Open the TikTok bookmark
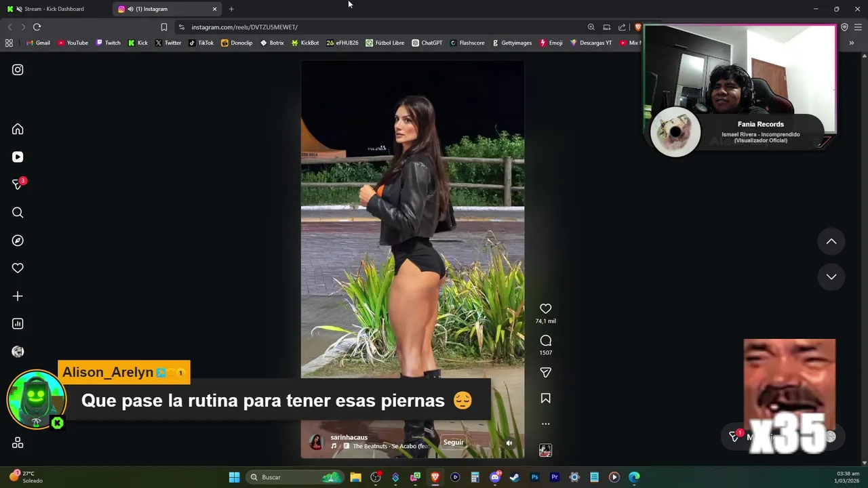The height and width of the screenshot is (488, 868). tap(201, 43)
